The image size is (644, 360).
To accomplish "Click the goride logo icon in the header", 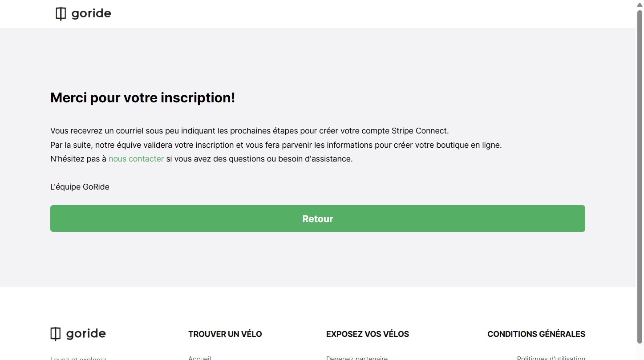I will point(61,14).
